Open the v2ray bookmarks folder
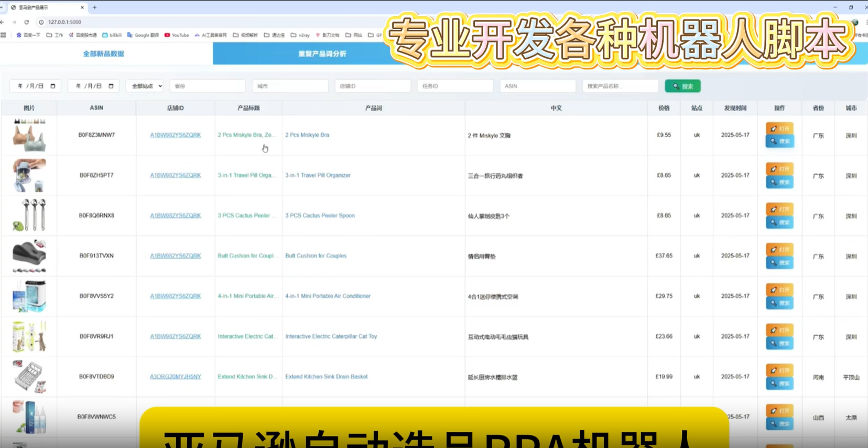Image resolution: width=868 pixels, height=448 pixels. pos(300,35)
